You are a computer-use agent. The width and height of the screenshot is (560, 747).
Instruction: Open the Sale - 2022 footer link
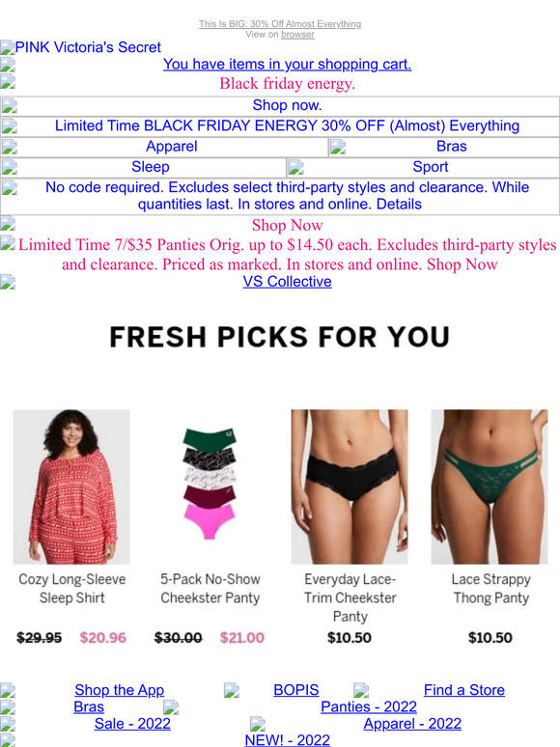[132, 724]
